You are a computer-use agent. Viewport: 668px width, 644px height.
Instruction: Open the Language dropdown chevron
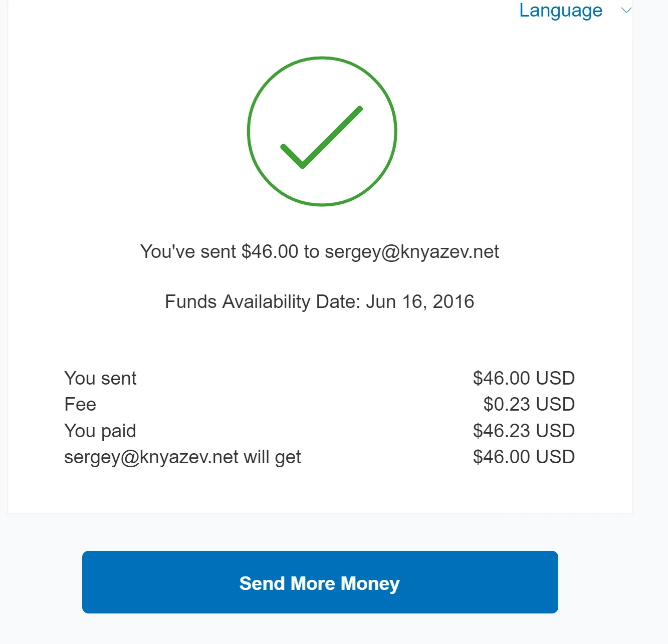[x=626, y=11]
